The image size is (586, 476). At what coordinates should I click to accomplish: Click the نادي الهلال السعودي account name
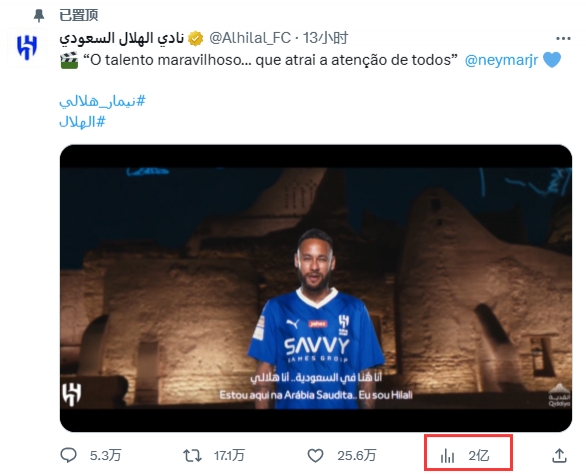coord(121,38)
